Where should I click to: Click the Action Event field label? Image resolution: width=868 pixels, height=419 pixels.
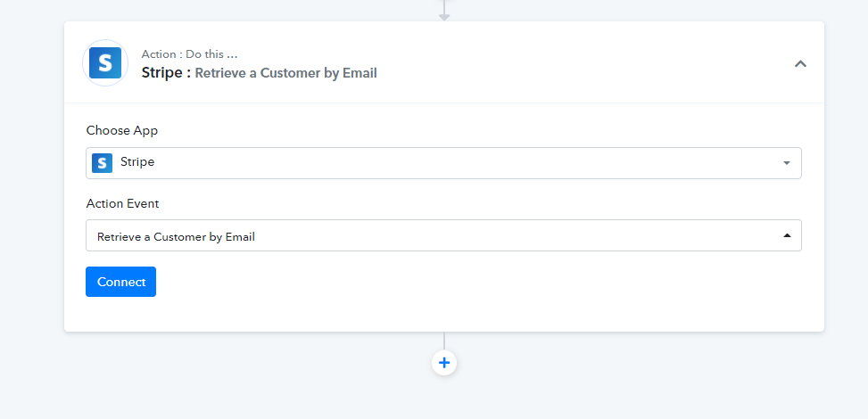[122, 203]
